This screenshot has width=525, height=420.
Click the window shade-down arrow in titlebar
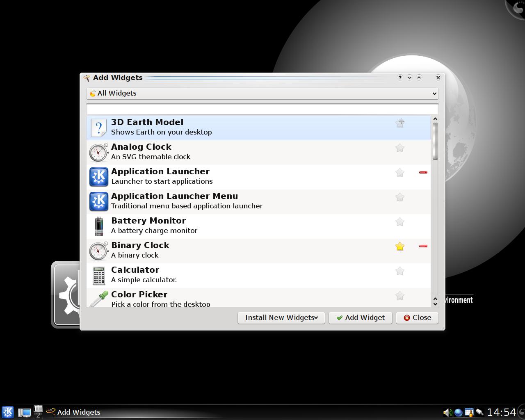pos(409,78)
